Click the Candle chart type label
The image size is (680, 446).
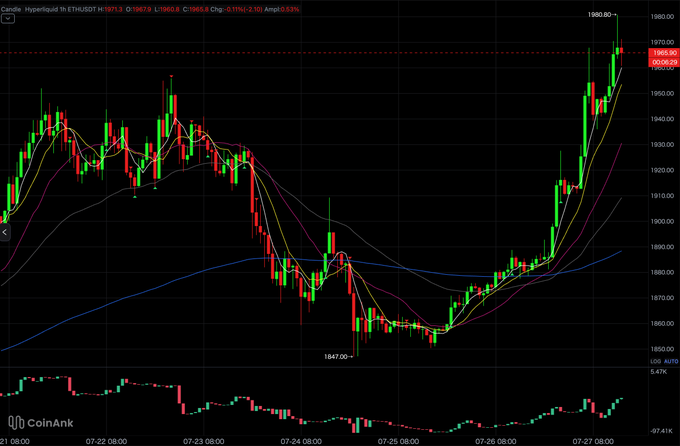tap(11, 9)
